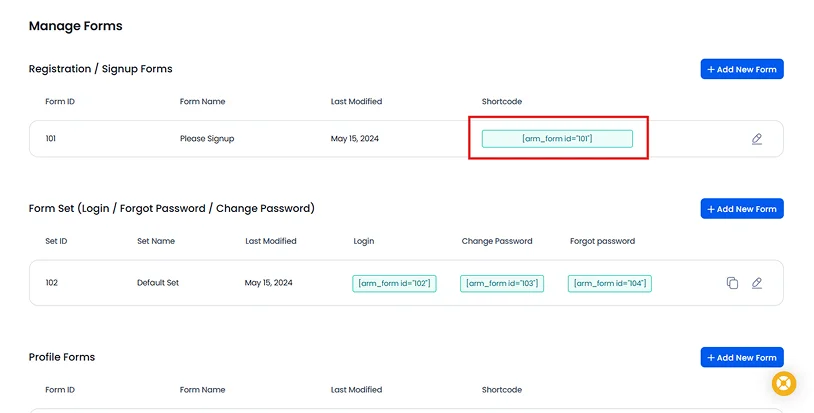The width and height of the screenshot is (814, 413).
Task: Add new form under Profile Forms
Action: [x=742, y=357]
